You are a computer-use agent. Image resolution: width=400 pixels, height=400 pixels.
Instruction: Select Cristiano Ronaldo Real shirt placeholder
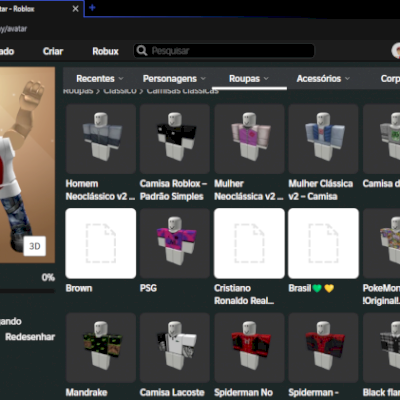tap(249, 243)
